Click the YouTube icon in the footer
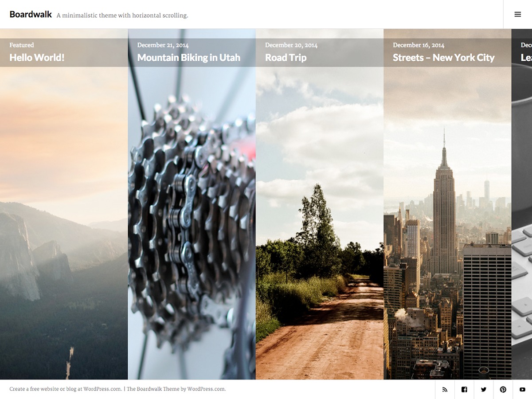Viewport: 532px width, 399px height. pyautogui.click(x=523, y=389)
